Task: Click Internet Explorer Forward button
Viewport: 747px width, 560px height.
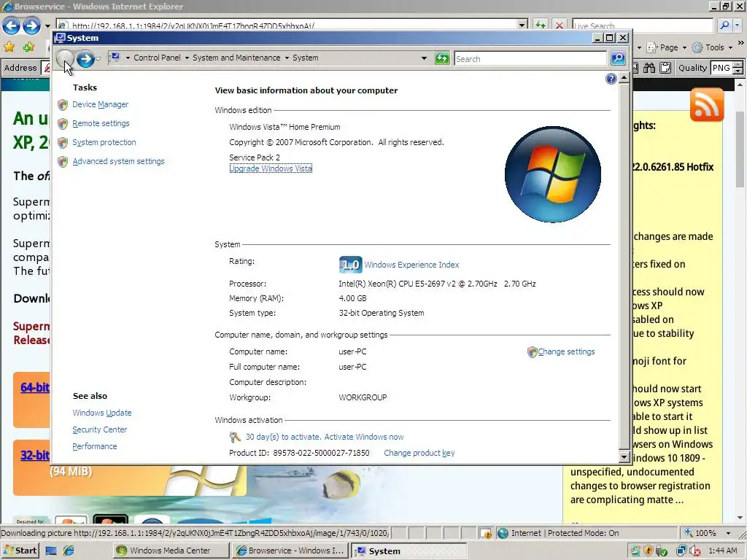Action: pos(31,26)
